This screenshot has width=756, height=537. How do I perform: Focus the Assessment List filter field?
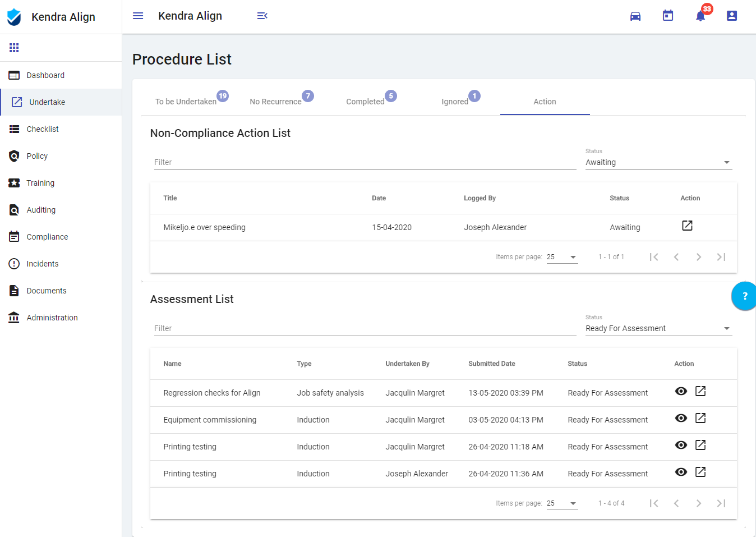[365, 328]
